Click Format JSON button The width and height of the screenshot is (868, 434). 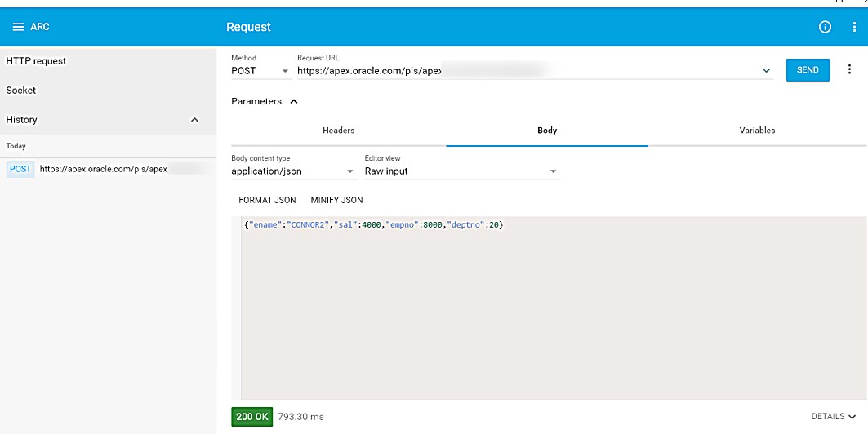267,200
